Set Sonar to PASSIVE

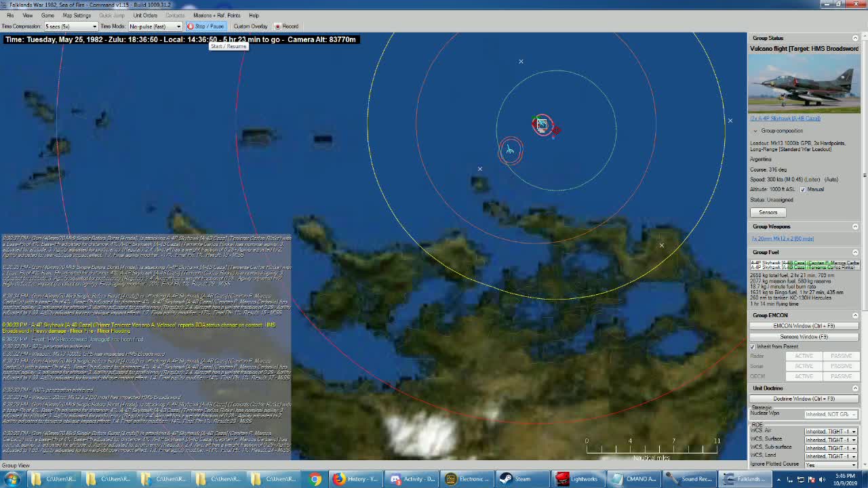click(x=841, y=366)
